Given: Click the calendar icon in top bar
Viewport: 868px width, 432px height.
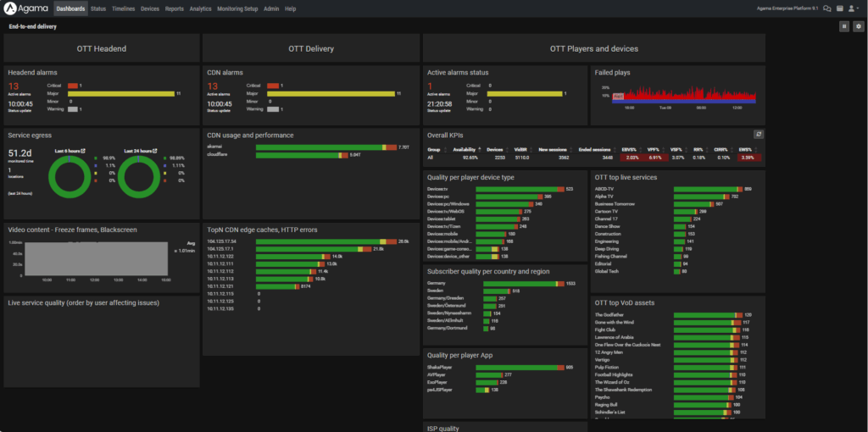Looking at the screenshot, I should click(x=839, y=8).
